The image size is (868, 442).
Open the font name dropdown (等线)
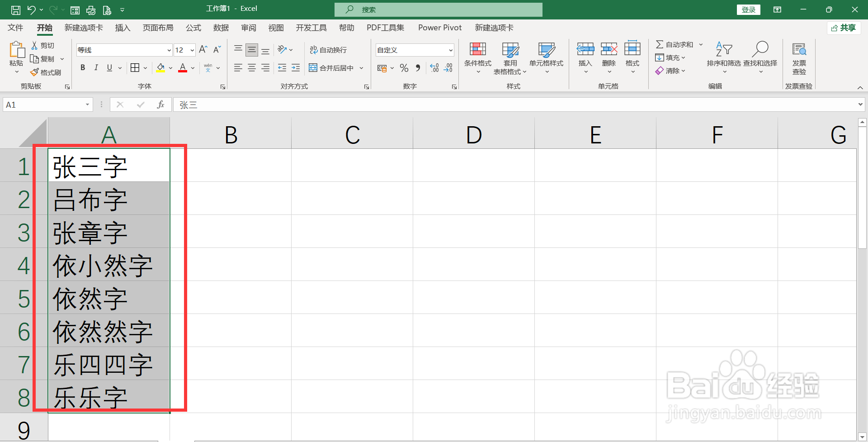pyautogui.click(x=169, y=50)
